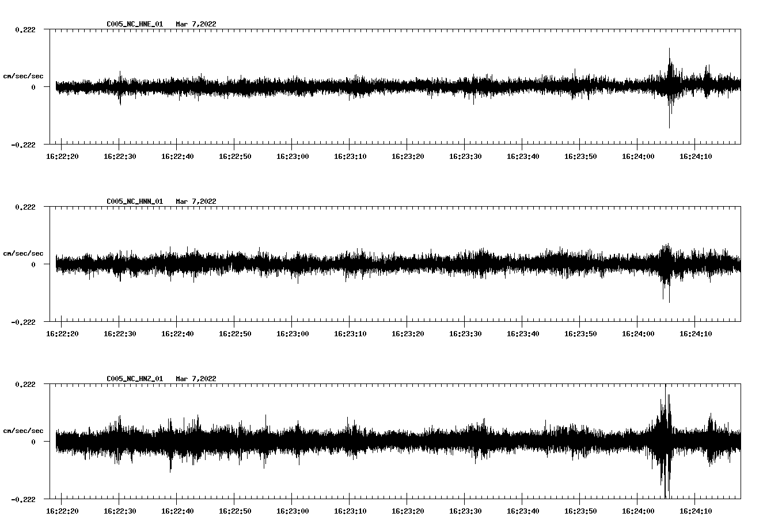Select the 16:22:30 time label under the HNZ plot
This screenshot has width=782, height=532.
tap(120, 511)
